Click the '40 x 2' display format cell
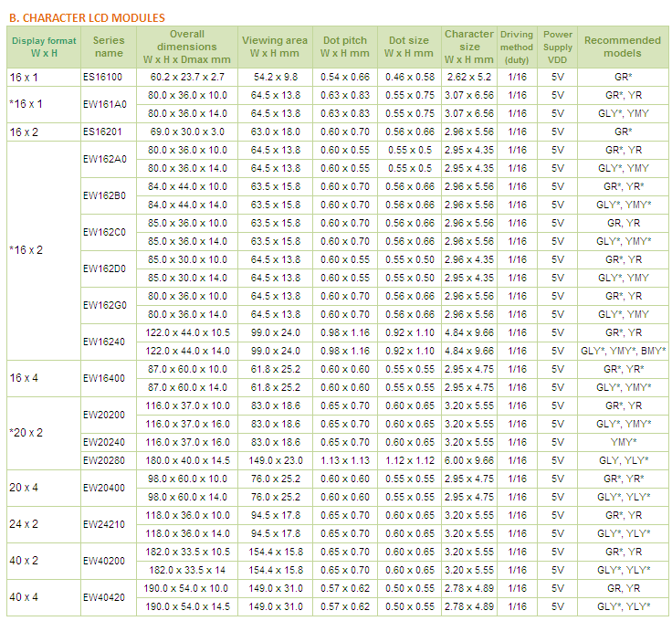672x621 pixels. (x=44, y=561)
